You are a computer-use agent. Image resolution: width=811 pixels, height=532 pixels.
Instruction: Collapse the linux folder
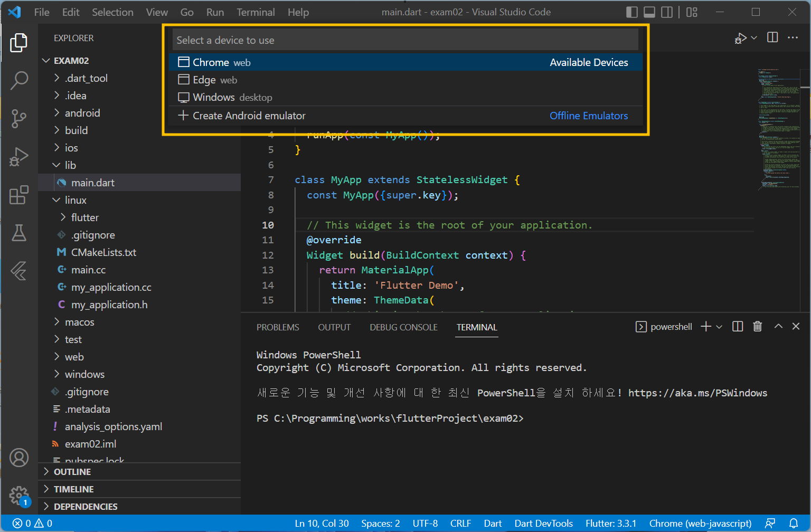click(x=139, y=200)
